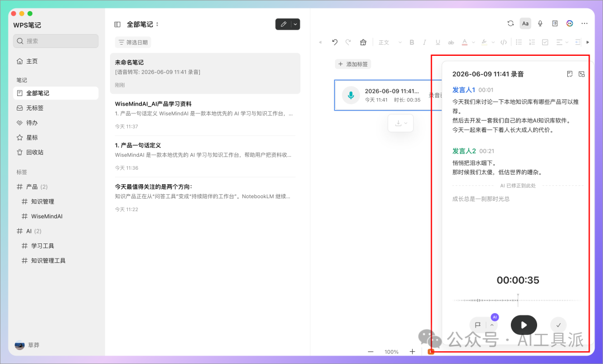Image resolution: width=603 pixels, height=364 pixels.
Task: Open the outline panel icon
Action: 555,23
